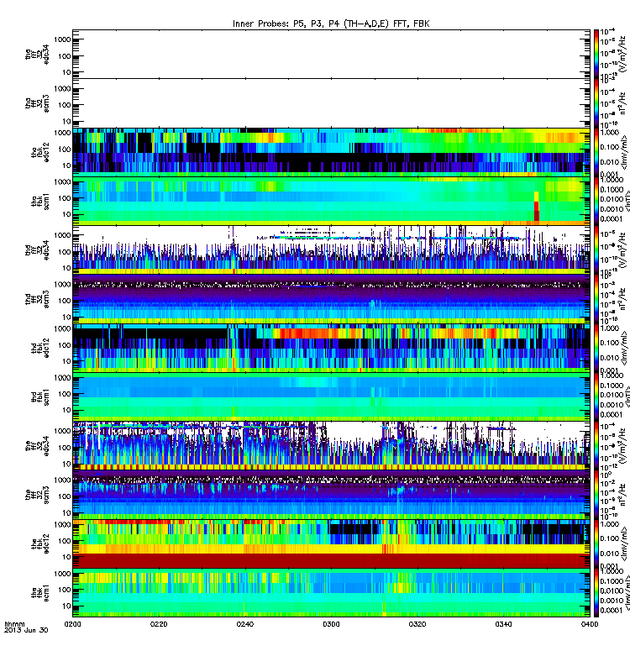Click the '2013 Jun 30' date label
The width and height of the screenshot is (630, 672).
point(26,630)
